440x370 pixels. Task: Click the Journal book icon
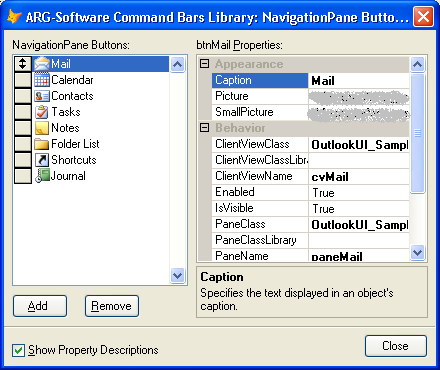coord(42,176)
